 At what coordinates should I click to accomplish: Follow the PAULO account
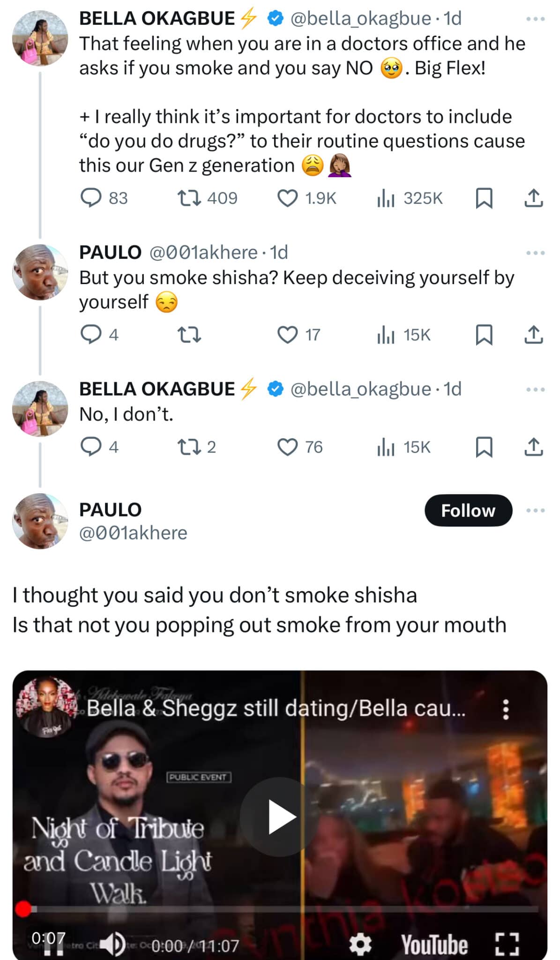[468, 510]
